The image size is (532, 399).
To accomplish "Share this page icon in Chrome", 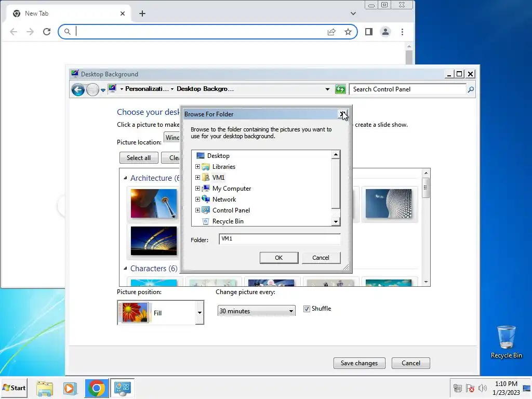I will (331, 32).
